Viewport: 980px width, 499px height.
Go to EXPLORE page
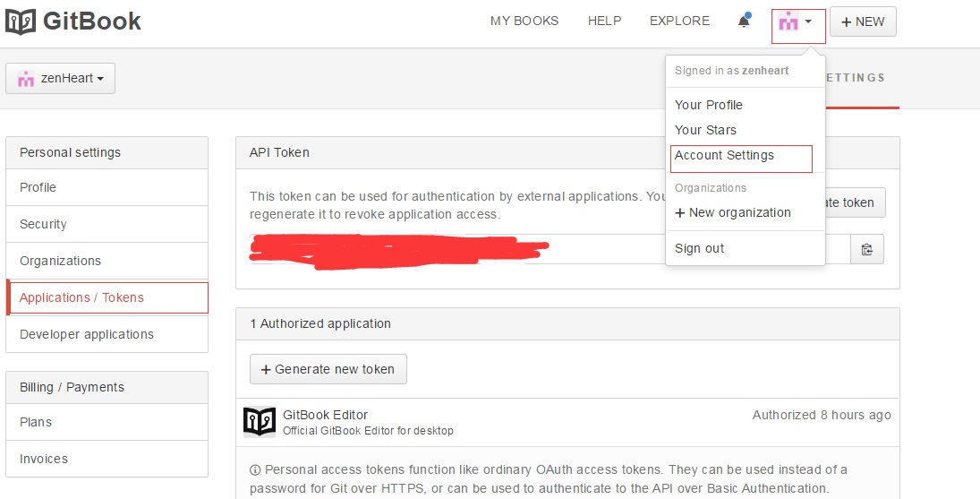(679, 21)
